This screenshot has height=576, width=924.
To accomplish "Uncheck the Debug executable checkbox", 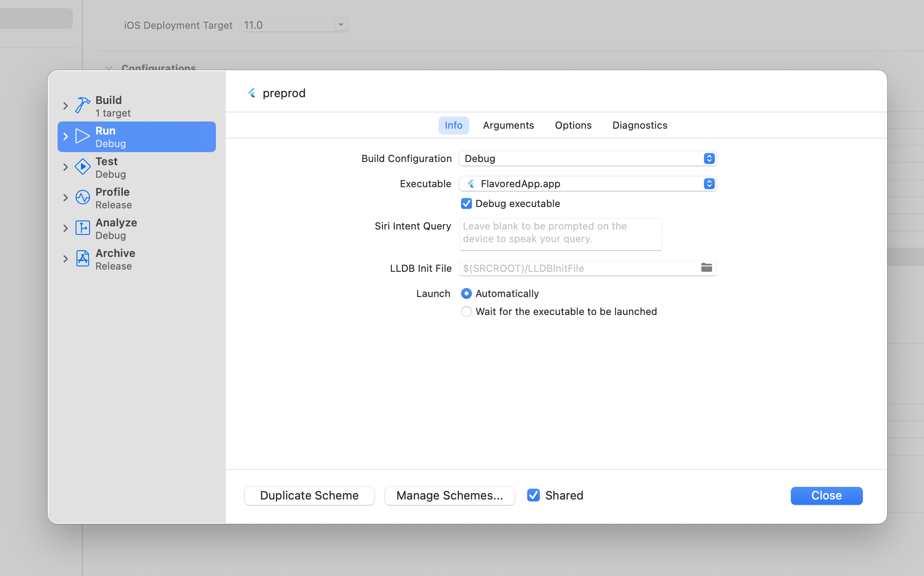I will 466,203.
